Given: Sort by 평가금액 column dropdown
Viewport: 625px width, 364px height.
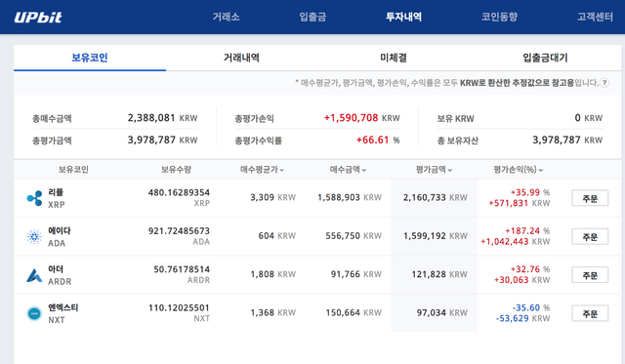Looking at the screenshot, I should click(x=434, y=170).
